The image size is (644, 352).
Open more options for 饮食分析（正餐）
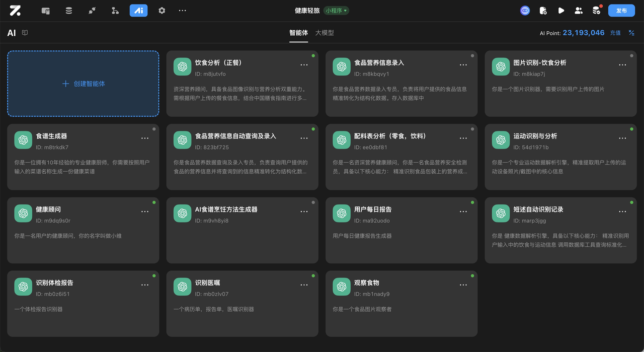[304, 65]
